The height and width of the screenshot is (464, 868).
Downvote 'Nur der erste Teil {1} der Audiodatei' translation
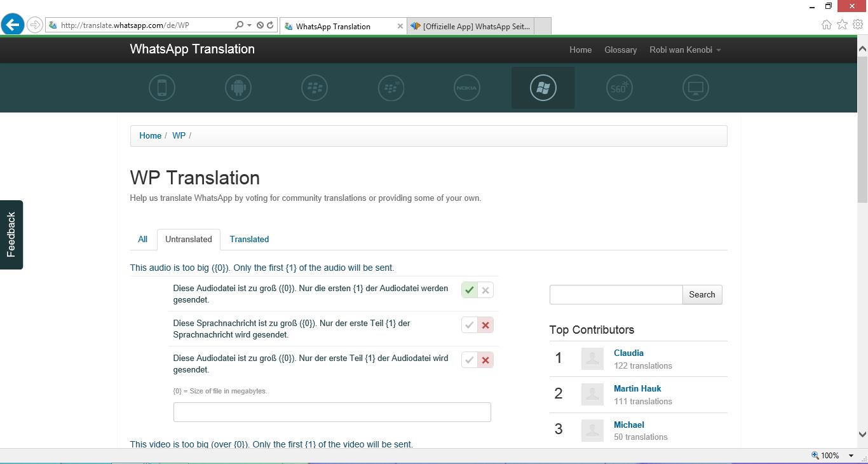(485, 360)
